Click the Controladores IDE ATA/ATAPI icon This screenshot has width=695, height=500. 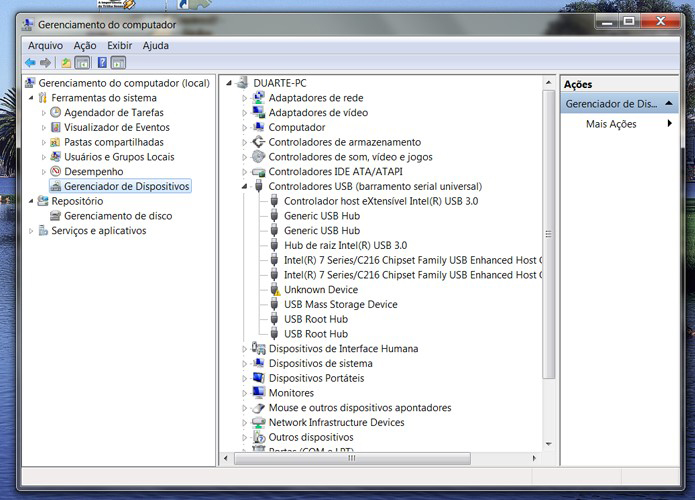[x=258, y=172]
